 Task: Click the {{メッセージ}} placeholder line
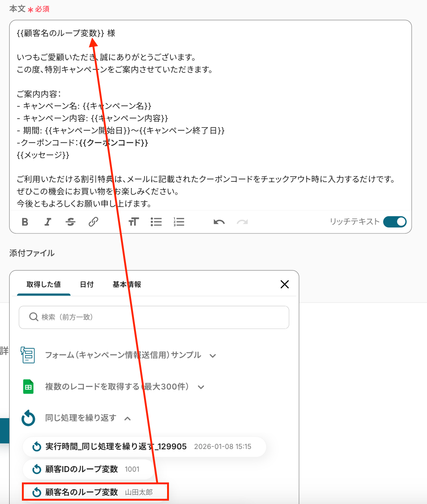43,155
